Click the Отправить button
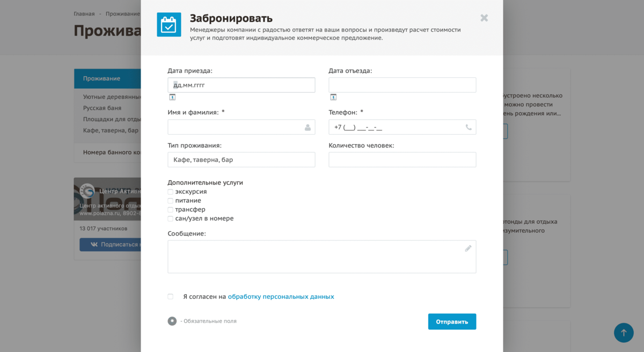Viewport: 644px width, 352px height. [x=452, y=321]
